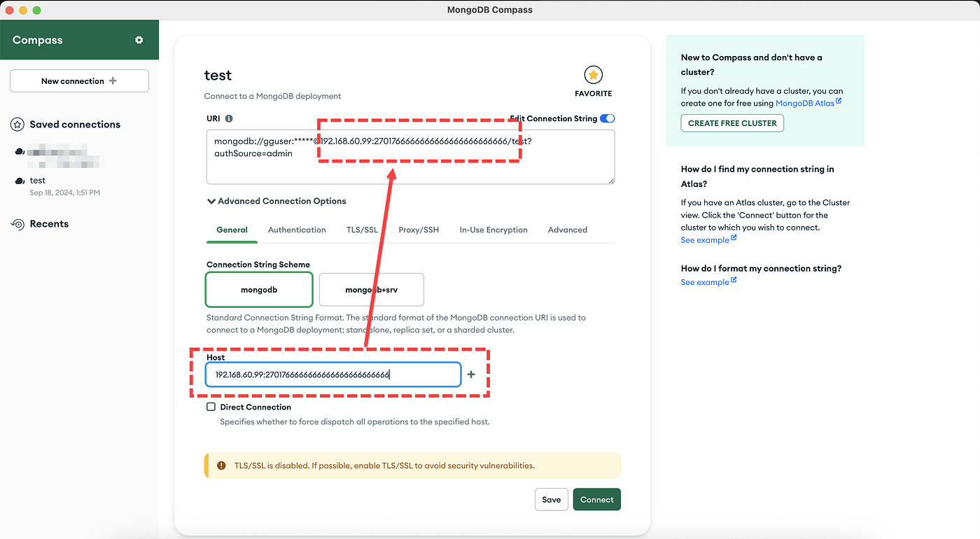980x539 pixels.
Task: Switch to the General tab
Action: (x=232, y=230)
